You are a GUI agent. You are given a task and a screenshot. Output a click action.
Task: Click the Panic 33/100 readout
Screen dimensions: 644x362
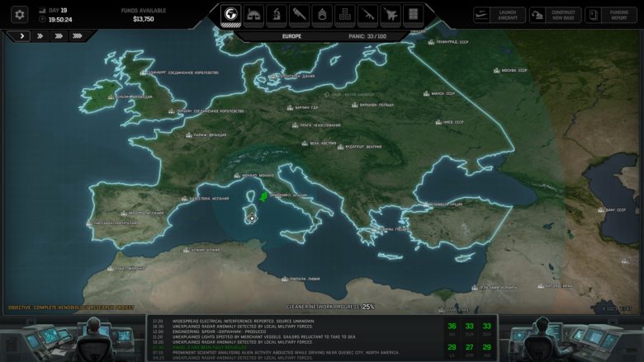tap(367, 36)
